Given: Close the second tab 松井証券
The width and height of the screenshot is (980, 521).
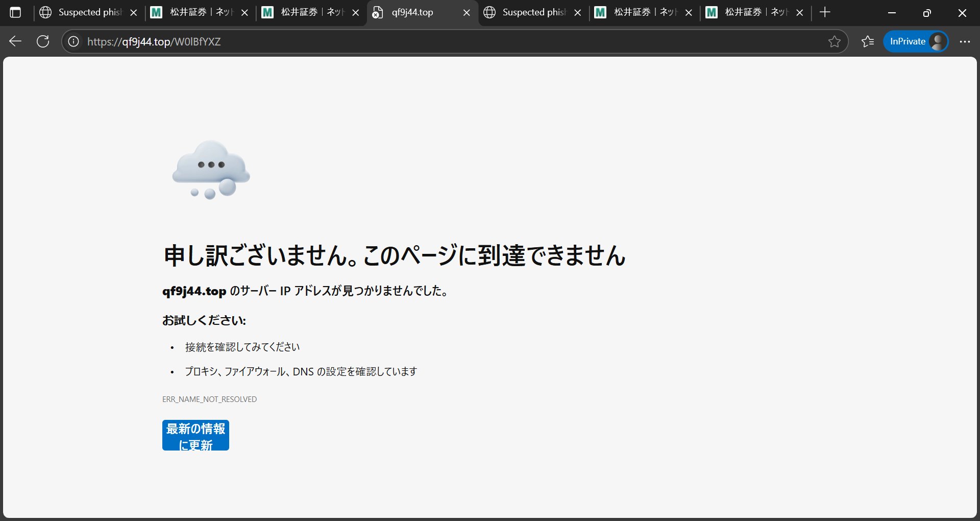Looking at the screenshot, I should click(244, 13).
